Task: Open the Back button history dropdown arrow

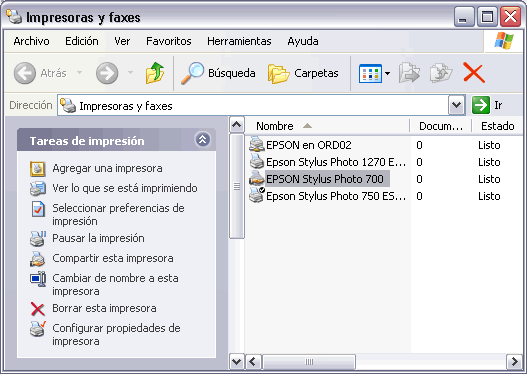Action: pos(79,73)
